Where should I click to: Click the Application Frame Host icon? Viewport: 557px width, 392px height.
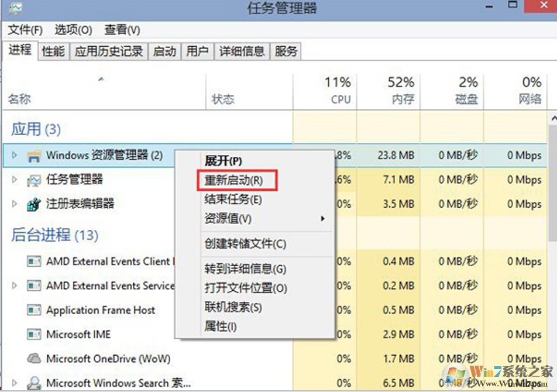[x=34, y=310]
